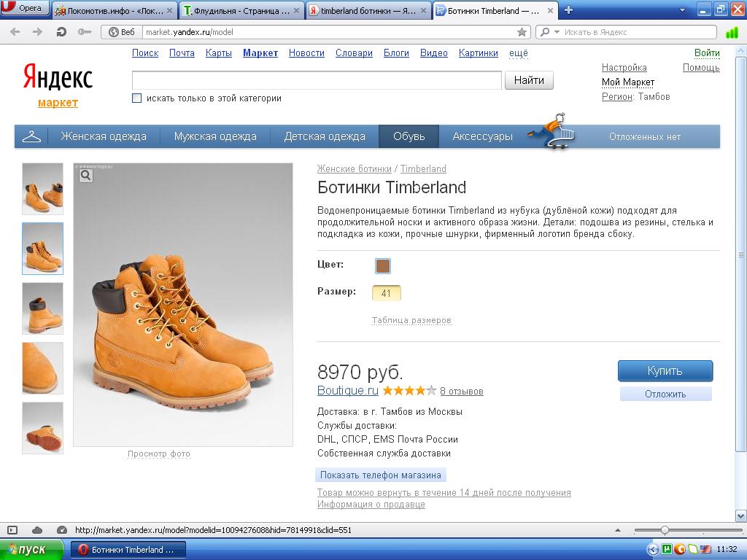Screen dimensions: 747x560
Task: Click the Купить button
Action: coord(665,371)
